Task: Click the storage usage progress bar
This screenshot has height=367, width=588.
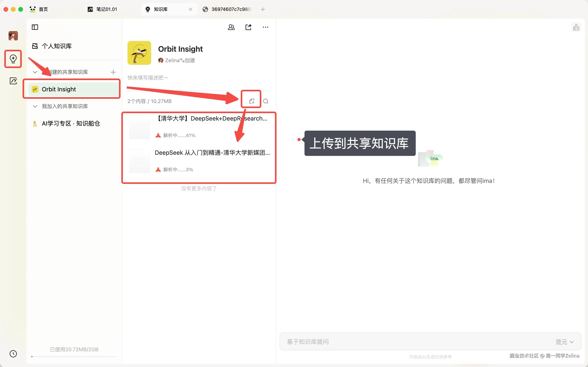Action: 74,357
